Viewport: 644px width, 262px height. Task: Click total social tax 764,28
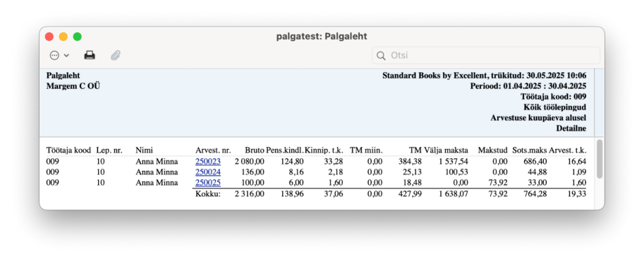pyautogui.click(x=535, y=193)
